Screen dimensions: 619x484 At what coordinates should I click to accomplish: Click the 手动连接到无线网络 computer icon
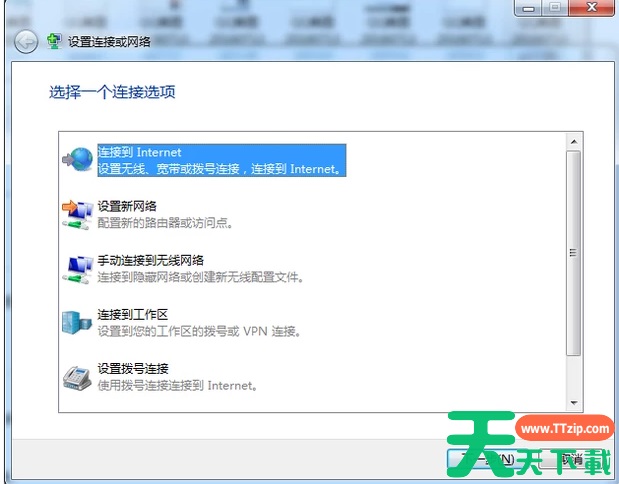click(x=78, y=269)
